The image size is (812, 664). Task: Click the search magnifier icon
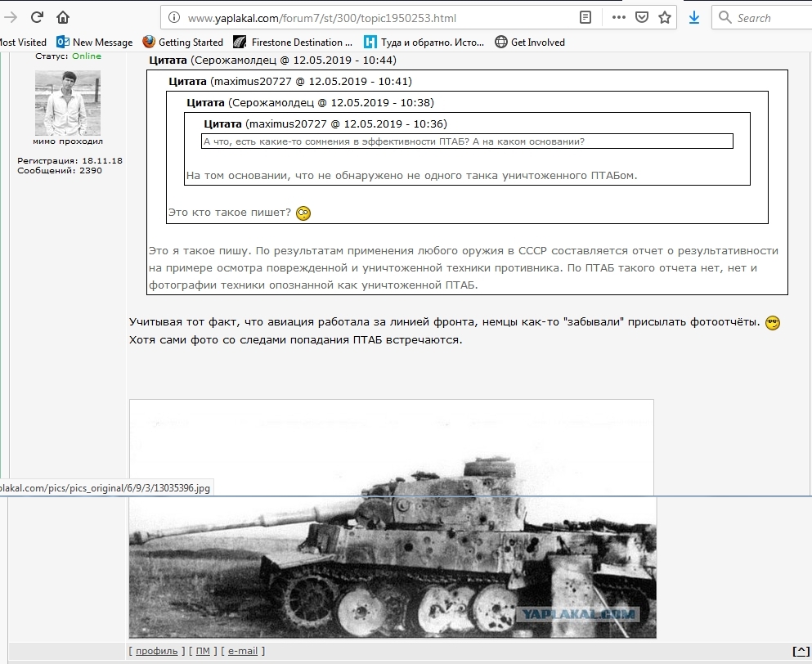[x=725, y=18]
